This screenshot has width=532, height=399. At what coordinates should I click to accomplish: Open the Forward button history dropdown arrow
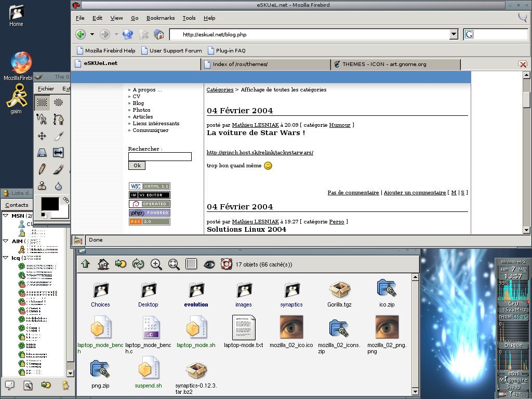(116, 34)
